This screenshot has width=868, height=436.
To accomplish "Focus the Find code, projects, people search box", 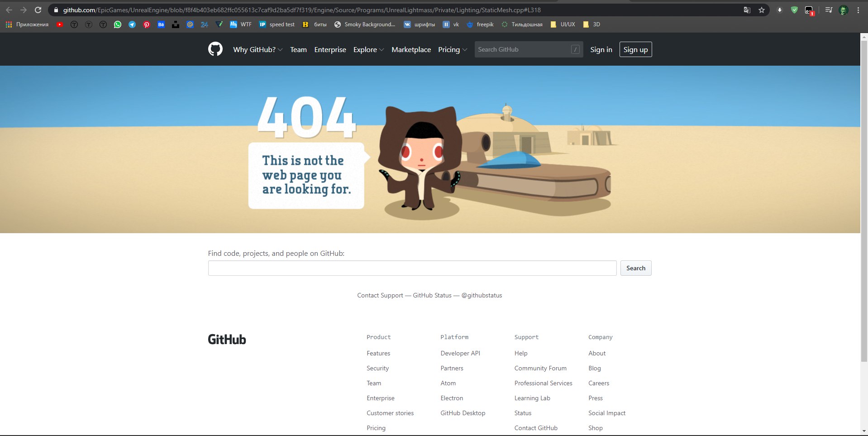I will coord(412,268).
